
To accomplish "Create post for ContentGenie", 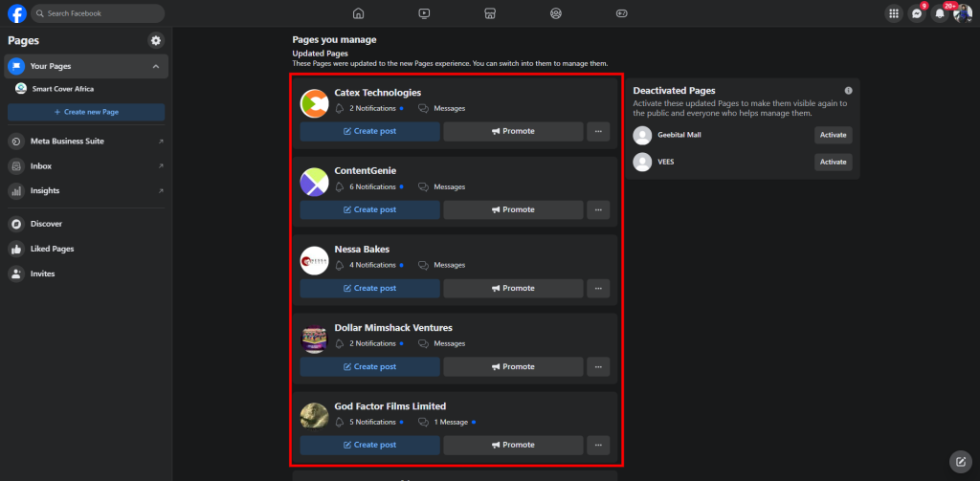I will click(x=370, y=209).
